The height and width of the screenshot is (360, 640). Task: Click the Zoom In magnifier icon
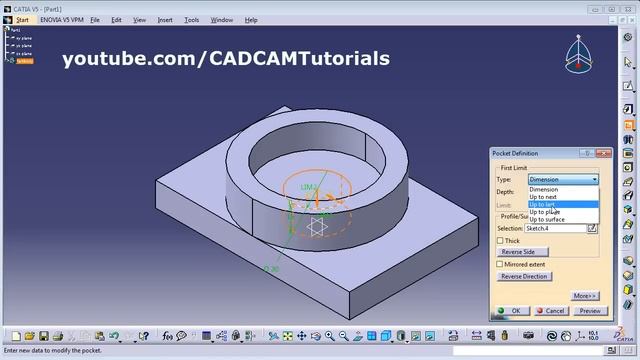pos(330,336)
